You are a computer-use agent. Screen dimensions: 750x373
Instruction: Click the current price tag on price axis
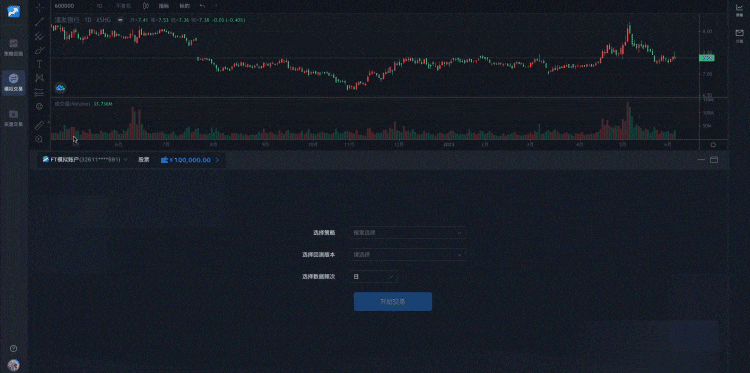point(707,58)
